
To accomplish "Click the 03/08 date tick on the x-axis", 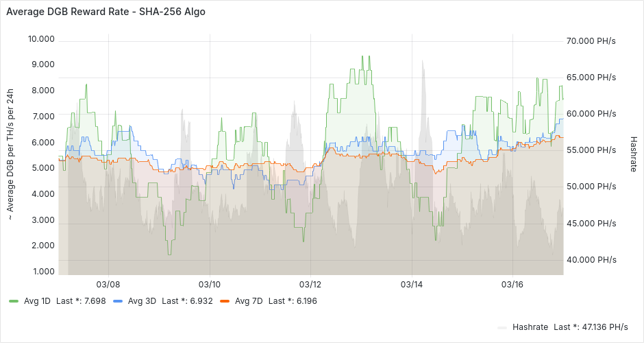I will click(108, 284).
